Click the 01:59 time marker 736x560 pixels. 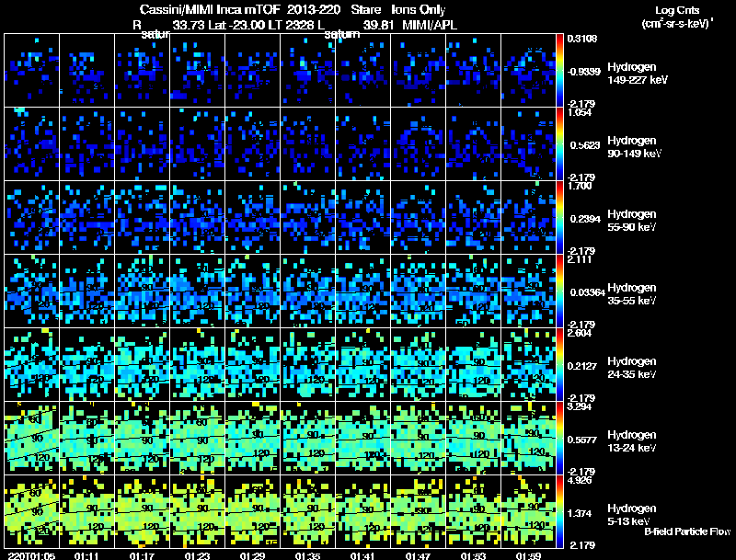[528, 555]
